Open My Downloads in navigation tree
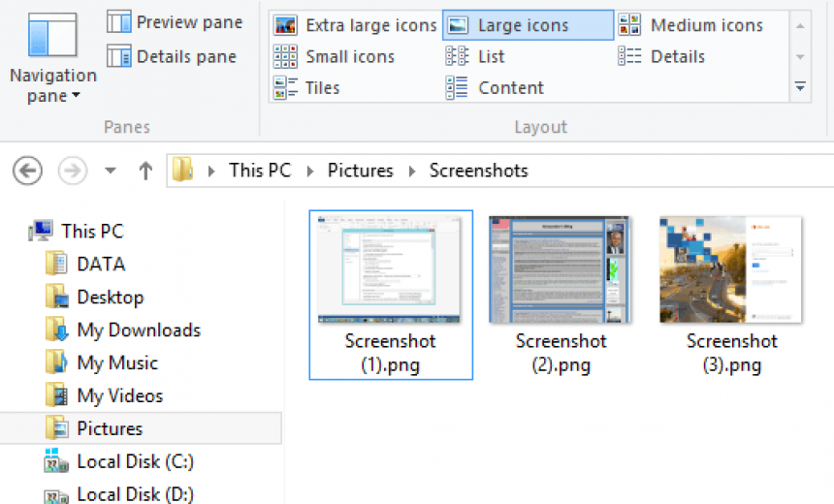This screenshot has width=834, height=504. 139,331
